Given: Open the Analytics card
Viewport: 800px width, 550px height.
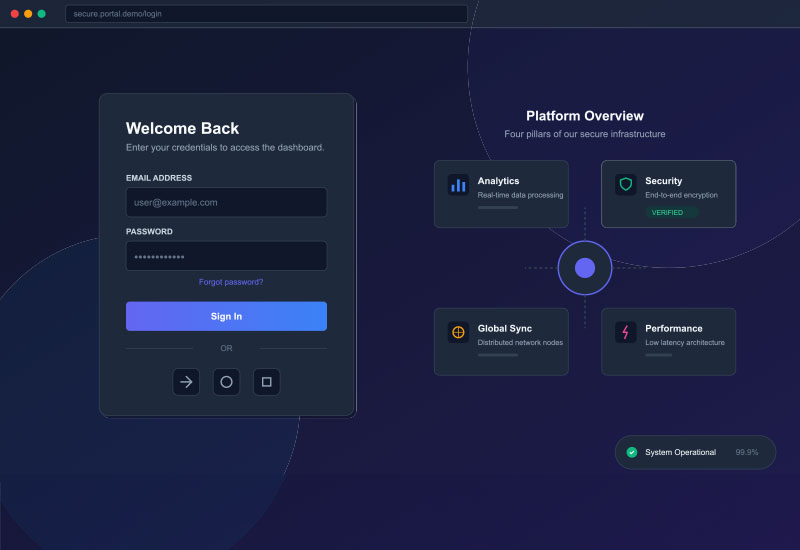Looking at the screenshot, I should (x=501, y=194).
